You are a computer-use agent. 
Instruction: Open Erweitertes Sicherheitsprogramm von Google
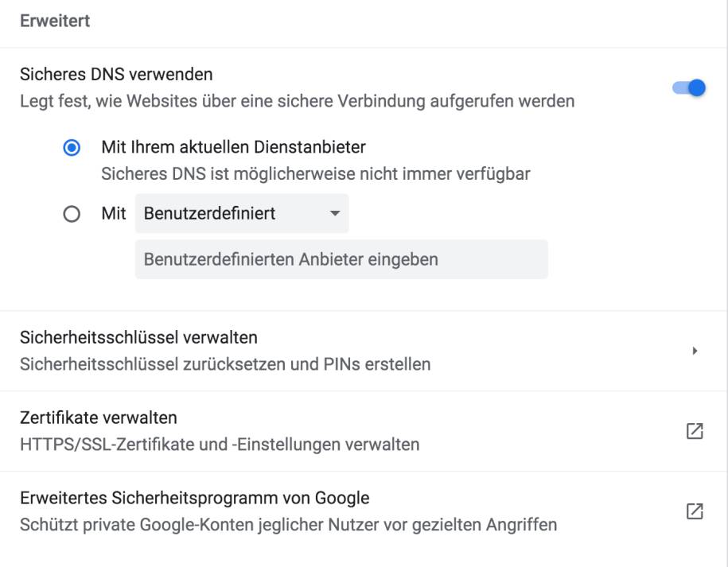363,511
